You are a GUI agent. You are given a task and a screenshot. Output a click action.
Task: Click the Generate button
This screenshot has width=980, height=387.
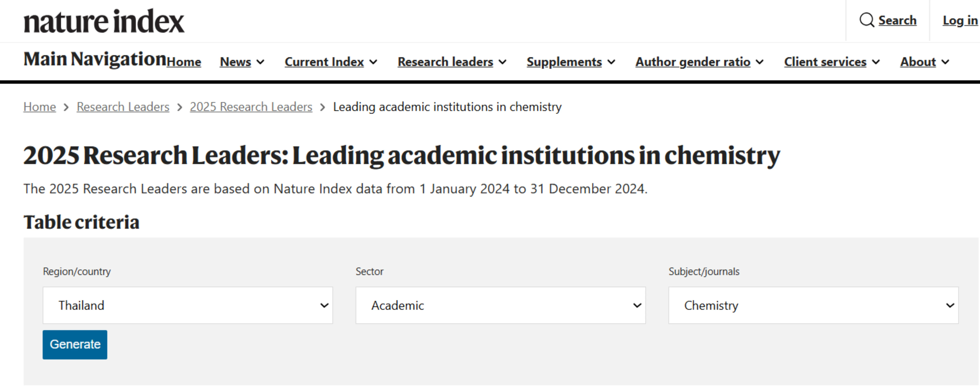tap(75, 344)
